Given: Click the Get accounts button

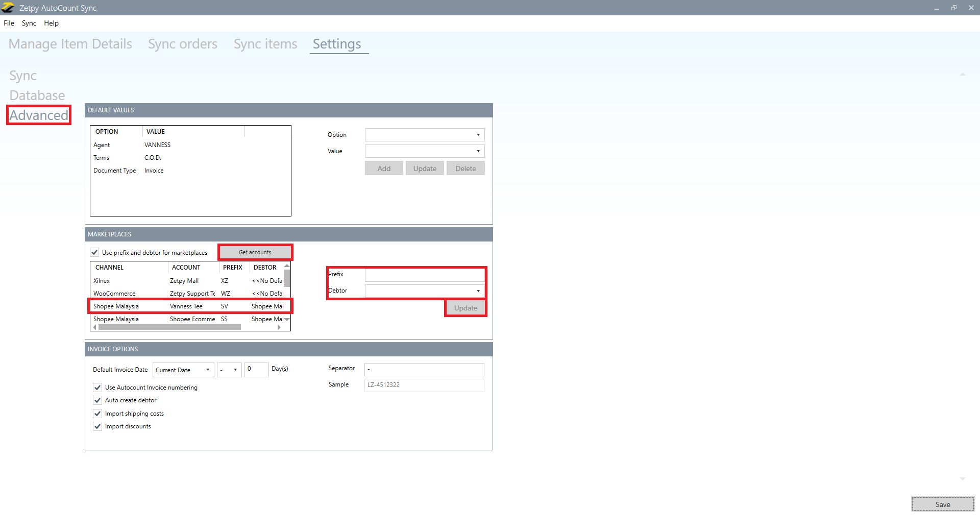Looking at the screenshot, I should [255, 252].
